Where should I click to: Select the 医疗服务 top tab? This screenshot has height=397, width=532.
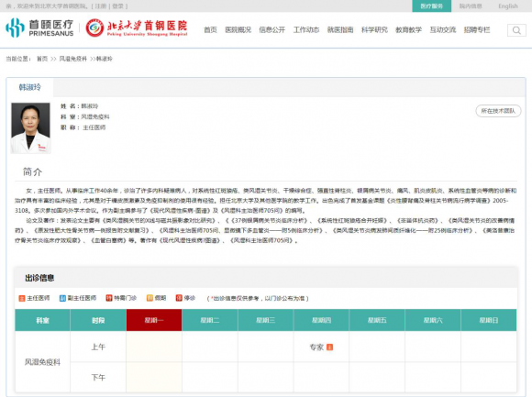pyautogui.click(x=432, y=6)
